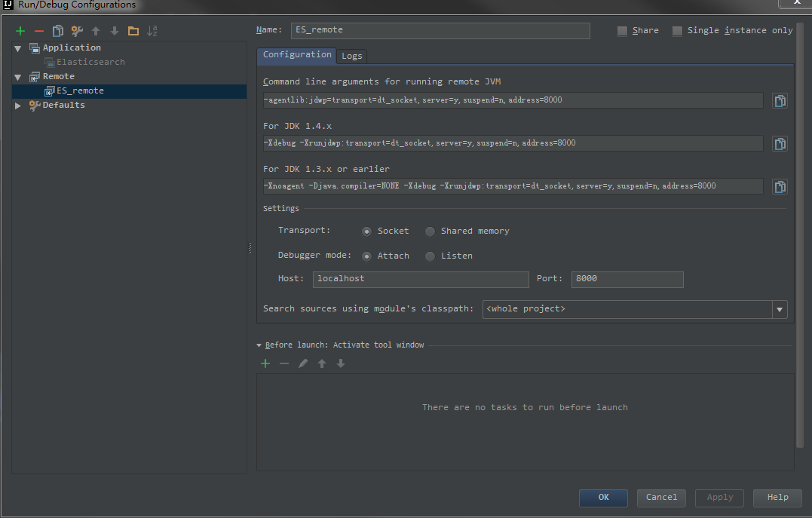Click inside the Port field
This screenshot has height=518, width=812.
[x=627, y=279]
